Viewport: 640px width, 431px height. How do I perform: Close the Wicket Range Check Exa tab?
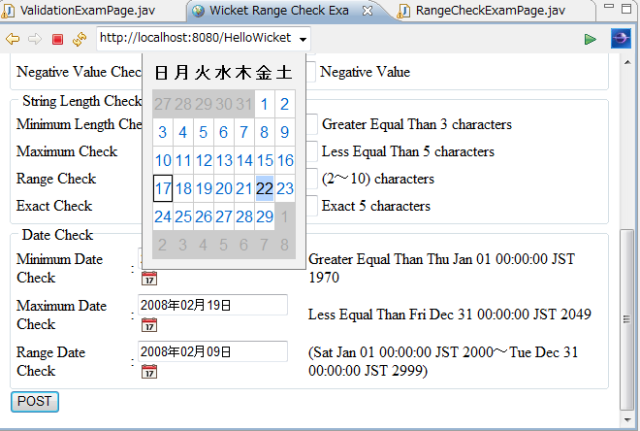point(367,11)
